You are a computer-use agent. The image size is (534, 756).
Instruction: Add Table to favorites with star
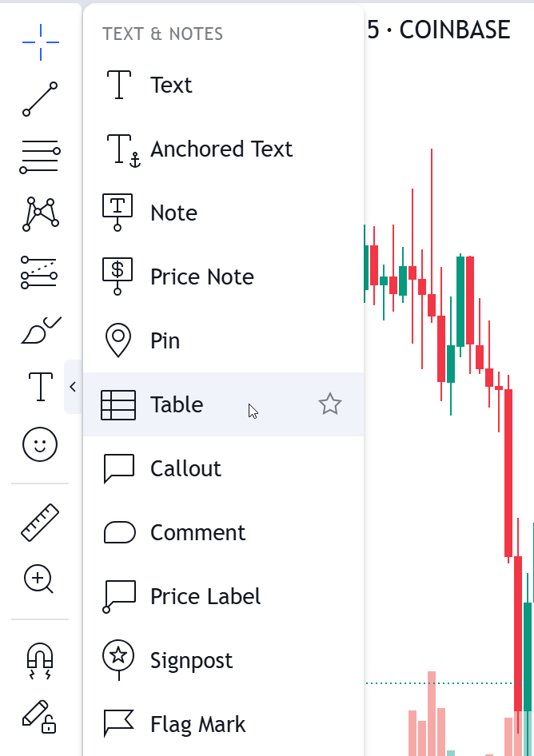pos(330,404)
